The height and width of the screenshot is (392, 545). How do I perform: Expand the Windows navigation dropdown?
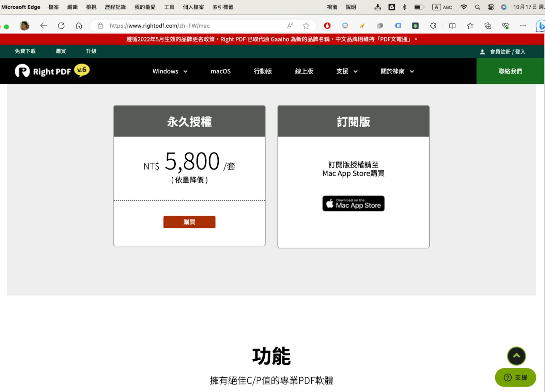170,71
